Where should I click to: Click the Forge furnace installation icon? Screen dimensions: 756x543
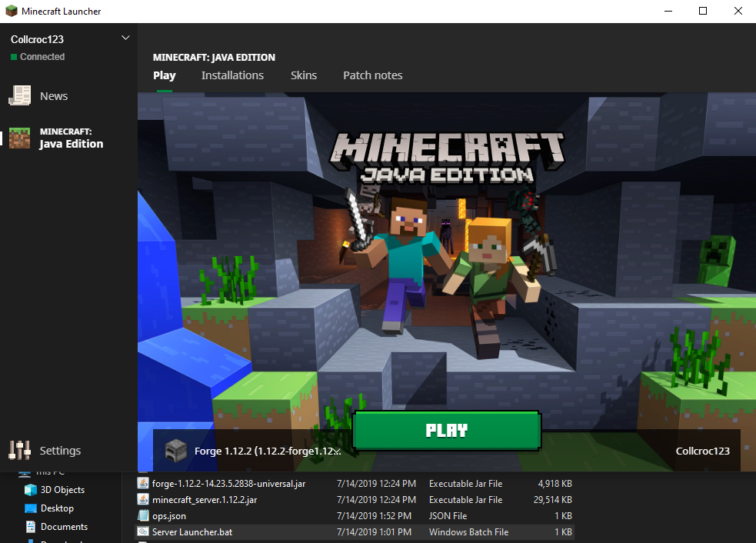pos(176,451)
